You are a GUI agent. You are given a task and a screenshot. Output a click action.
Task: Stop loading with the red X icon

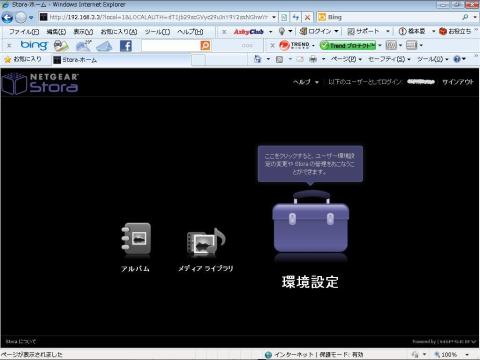click(x=308, y=17)
